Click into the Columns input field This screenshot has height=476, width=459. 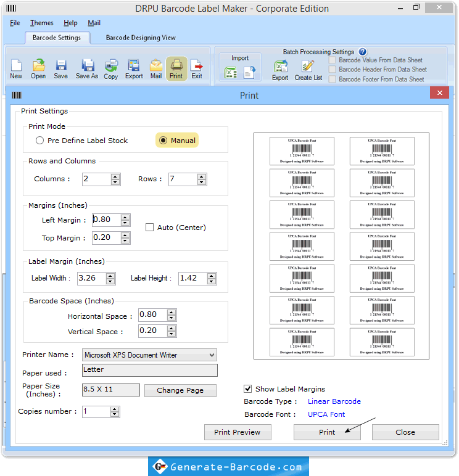pos(97,179)
